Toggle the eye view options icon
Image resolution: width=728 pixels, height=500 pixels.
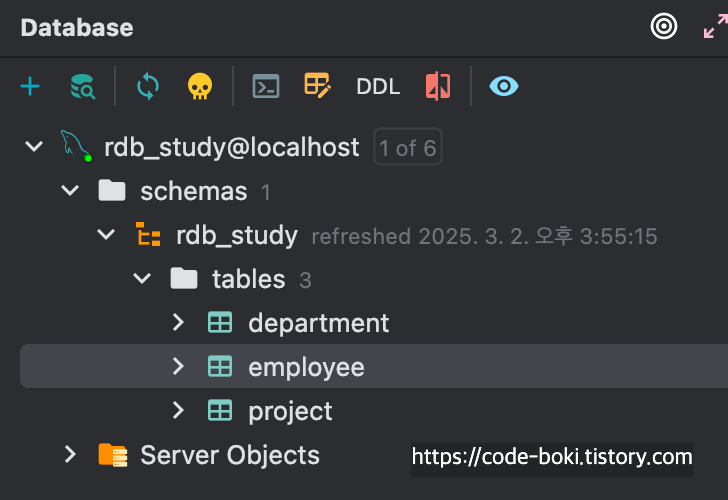(504, 86)
